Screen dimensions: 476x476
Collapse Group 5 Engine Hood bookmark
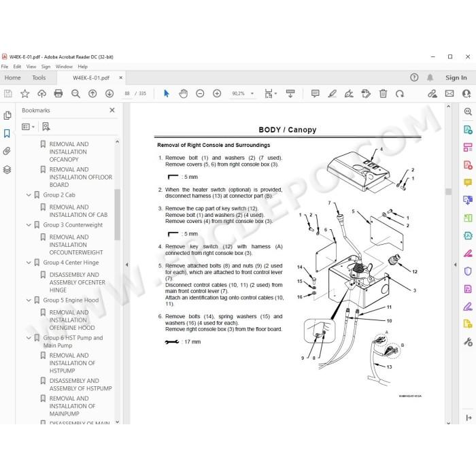tap(29, 301)
